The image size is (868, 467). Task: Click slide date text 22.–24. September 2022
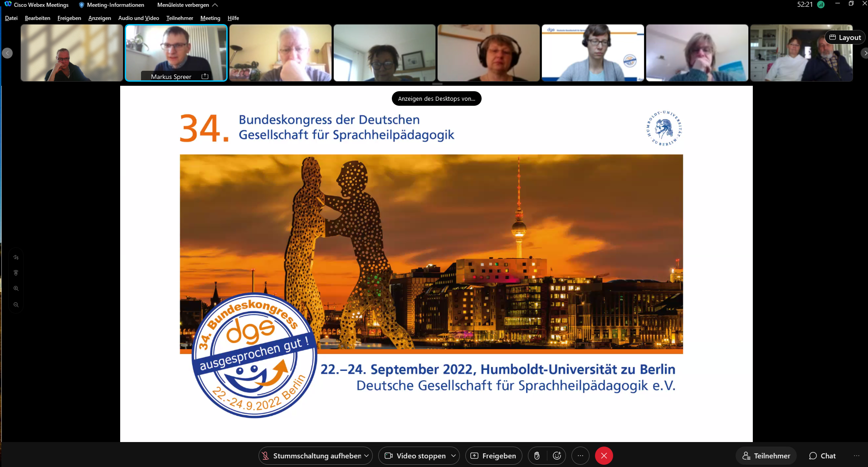398,369
